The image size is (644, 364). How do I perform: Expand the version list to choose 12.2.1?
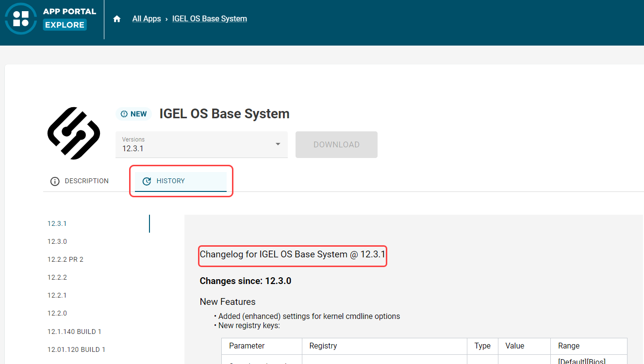[x=57, y=295]
